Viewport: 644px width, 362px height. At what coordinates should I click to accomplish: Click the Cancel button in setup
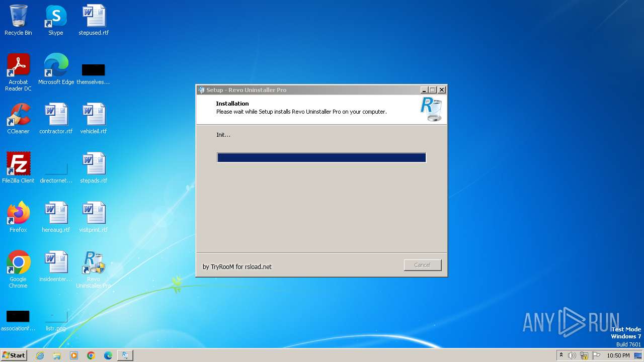coord(423,265)
